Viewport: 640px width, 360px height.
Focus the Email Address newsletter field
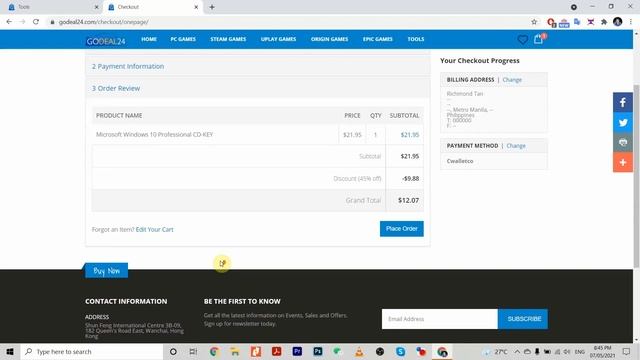click(x=440, y=319)
